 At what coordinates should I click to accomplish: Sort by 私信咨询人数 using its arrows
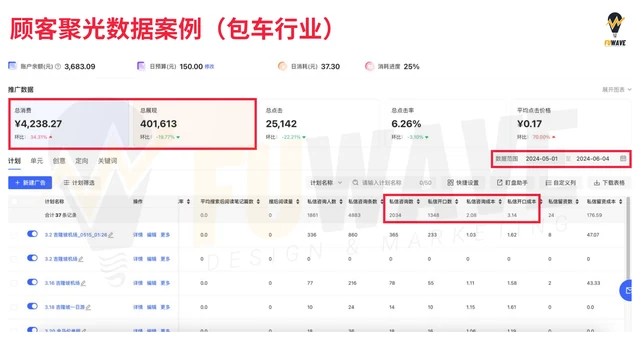click(341, 202)
